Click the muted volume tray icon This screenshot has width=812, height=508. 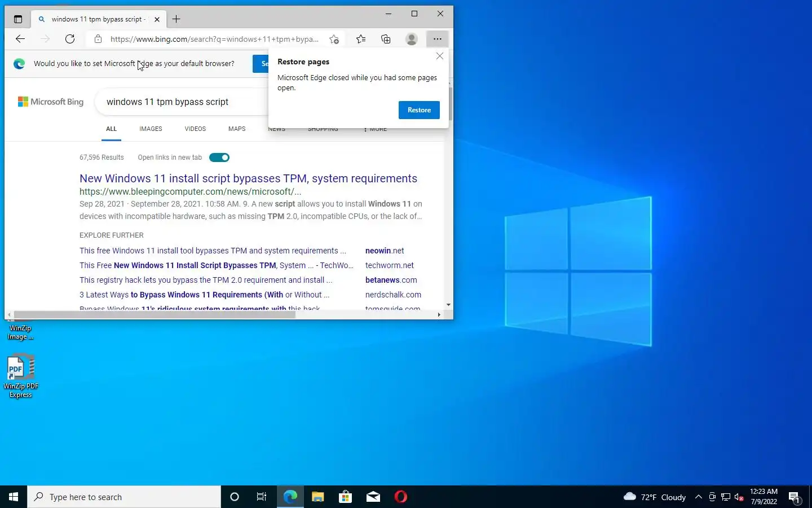739,497
